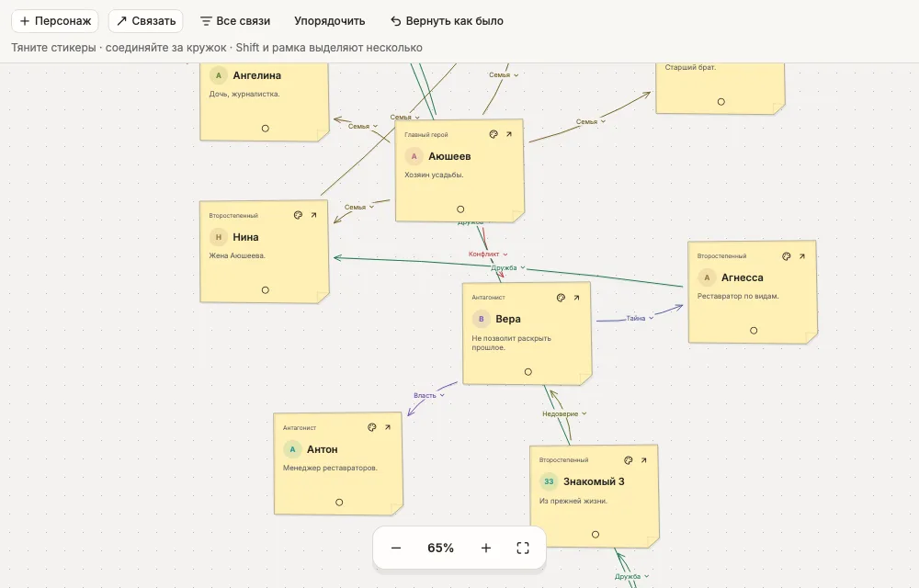Click the avatar badge on the Вера card
Image resolution: width=919 pixels, height=588 pixels.
click(x=482, y=319)
